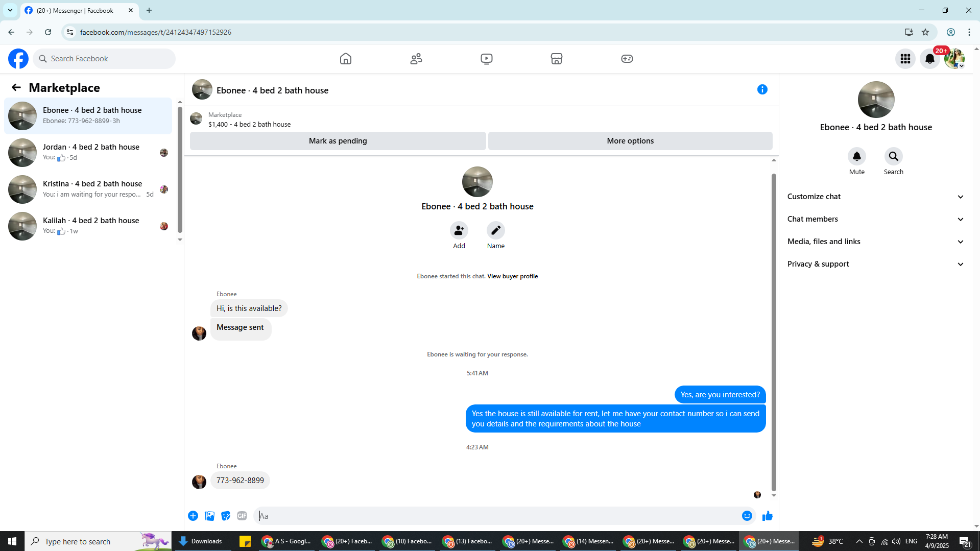Expand Customize chat section
980x551 pixels.
click(876, 197)
